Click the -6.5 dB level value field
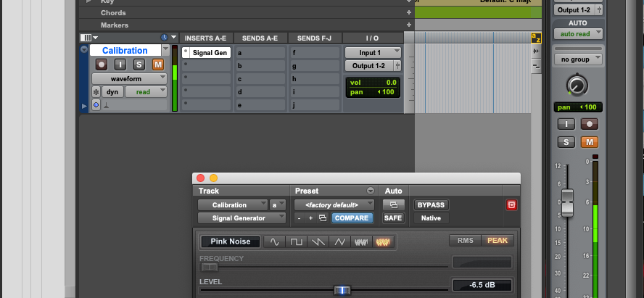Screen dimensions: 644x298 point(482,285)
